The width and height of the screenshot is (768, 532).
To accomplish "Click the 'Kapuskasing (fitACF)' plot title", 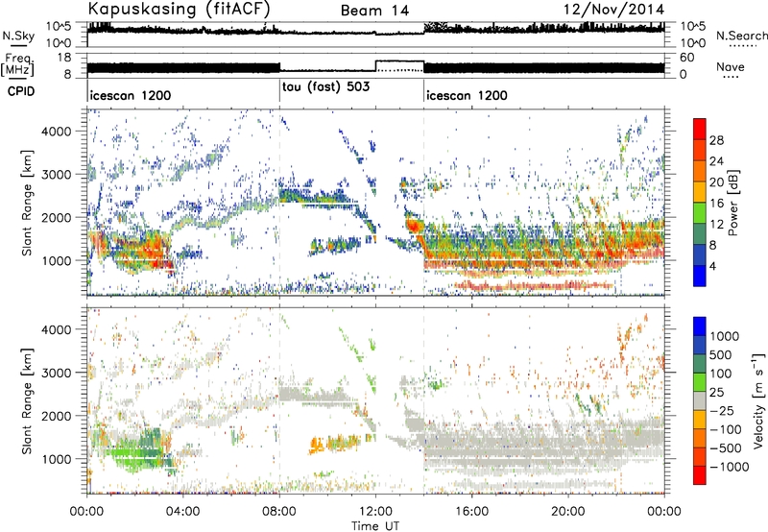I will [179, 9].
